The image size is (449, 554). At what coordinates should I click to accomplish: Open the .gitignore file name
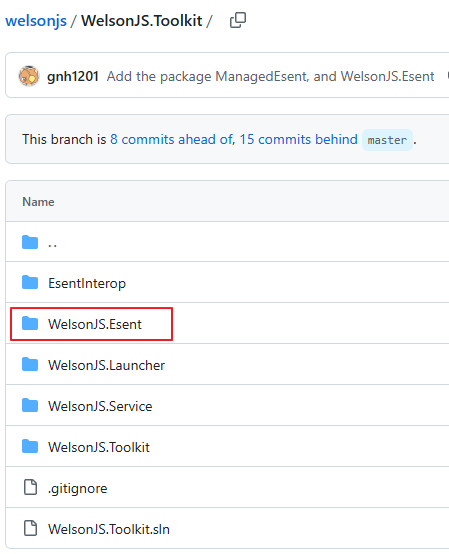[78, 488]
